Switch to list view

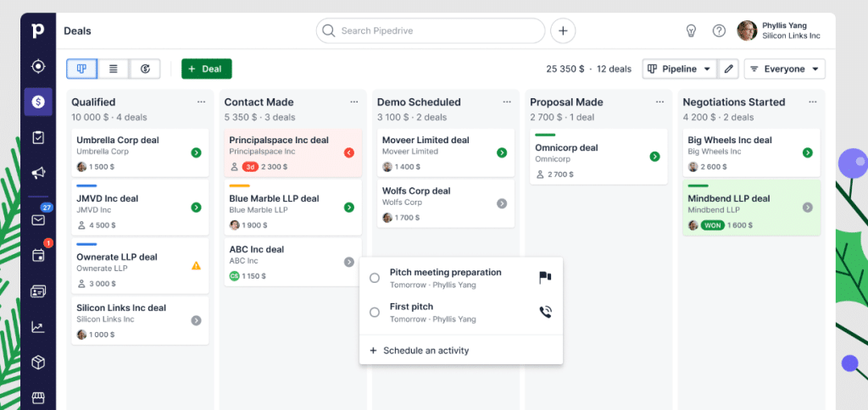tap(113, 69)
